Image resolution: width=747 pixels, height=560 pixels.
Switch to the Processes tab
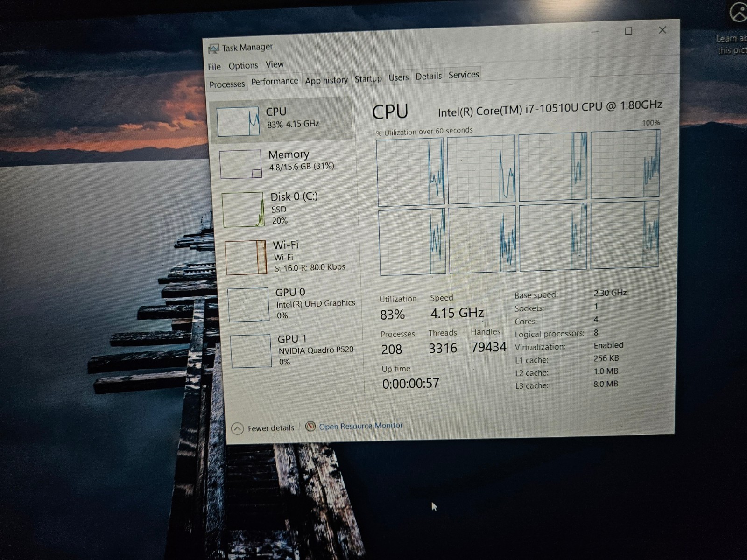227,84
